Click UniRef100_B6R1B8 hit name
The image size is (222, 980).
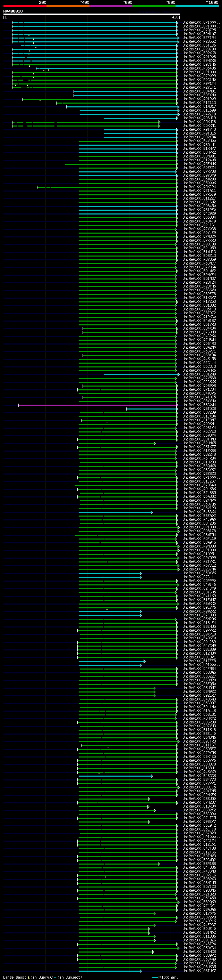[x=199, y=864]
